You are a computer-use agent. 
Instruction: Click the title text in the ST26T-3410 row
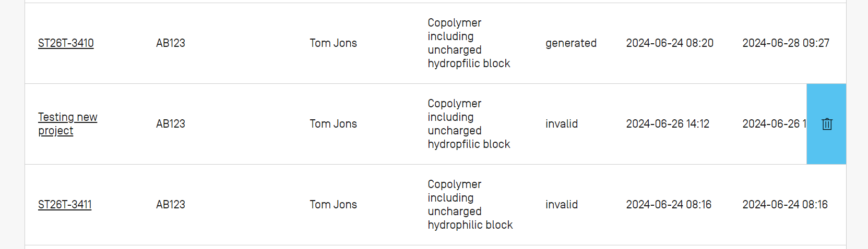pos(469,43)
